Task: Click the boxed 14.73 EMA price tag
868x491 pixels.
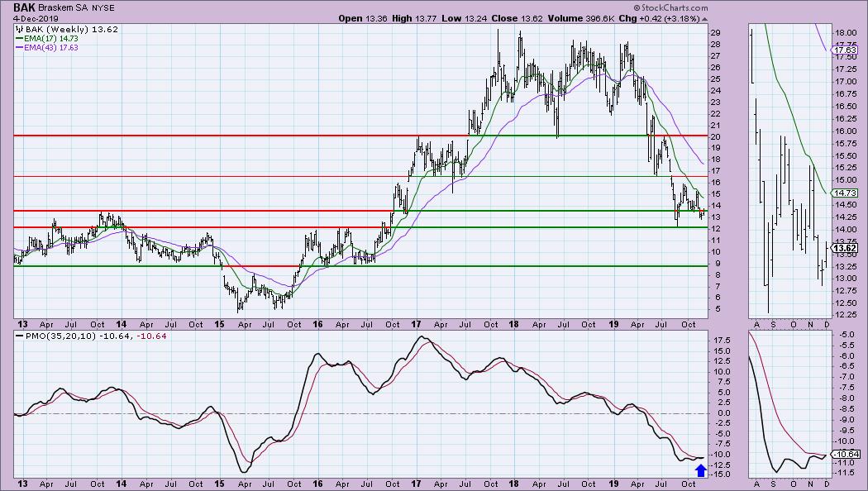Action: click(x=845, y=193)
